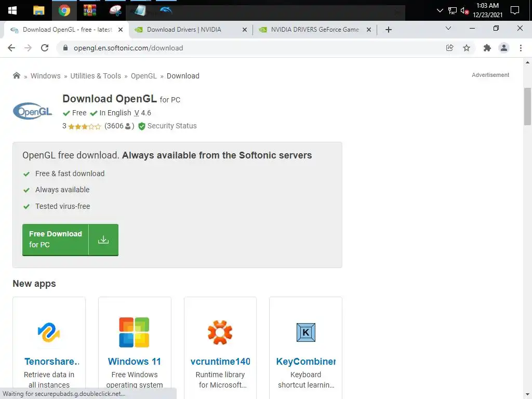Click the 'Tested virus-free' text

(62, 206)
